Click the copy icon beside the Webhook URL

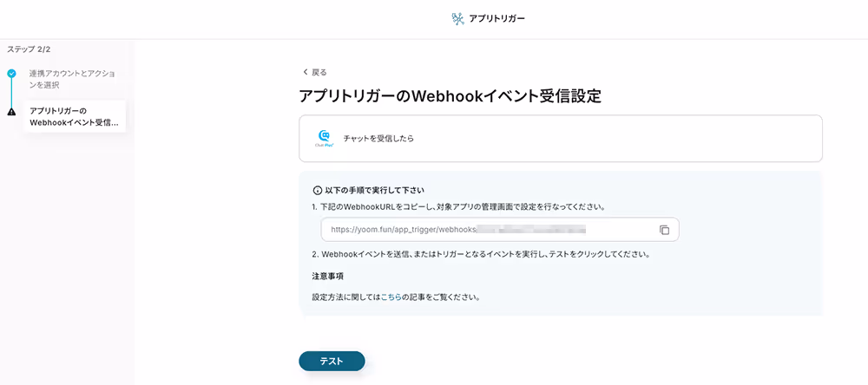point(664,230)
